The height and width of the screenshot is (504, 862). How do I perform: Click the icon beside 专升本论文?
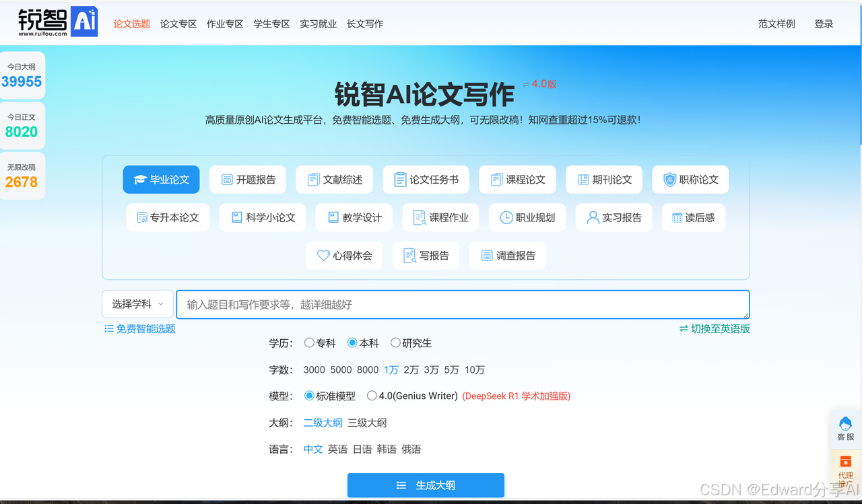142,218
